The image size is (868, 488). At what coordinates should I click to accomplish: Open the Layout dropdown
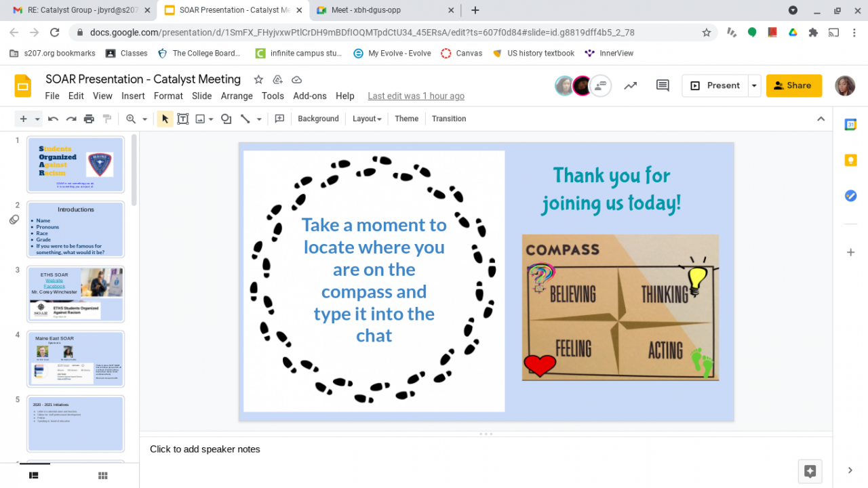tap(367, 119)
